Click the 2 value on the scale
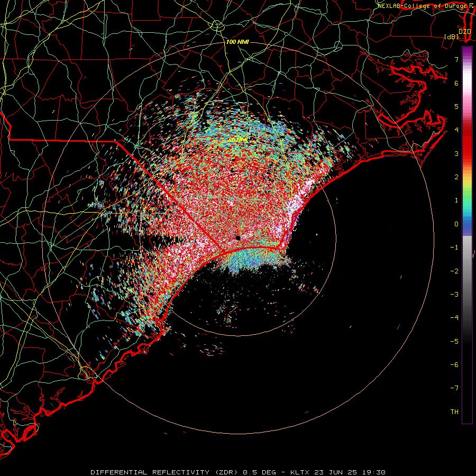Screen dimensions: 476x476 coord(456,177)
